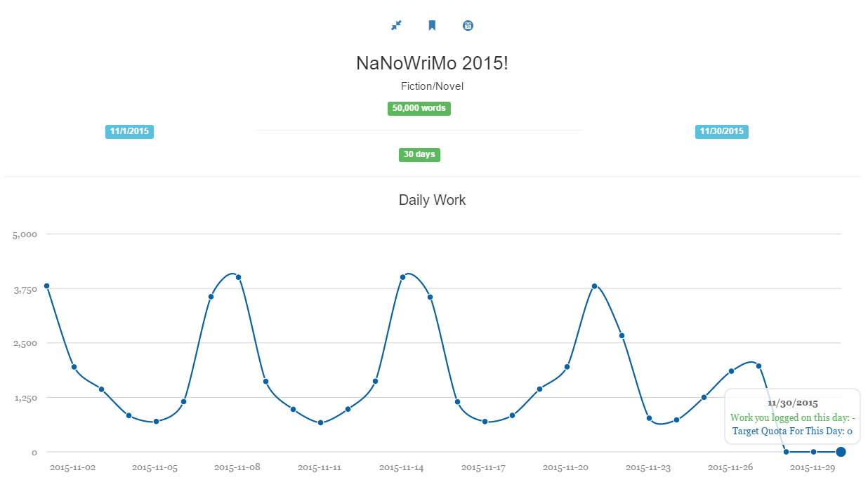Click the 30 days badge
The height and width of the screenshot is (482, 868).
[x=419, y=154]
